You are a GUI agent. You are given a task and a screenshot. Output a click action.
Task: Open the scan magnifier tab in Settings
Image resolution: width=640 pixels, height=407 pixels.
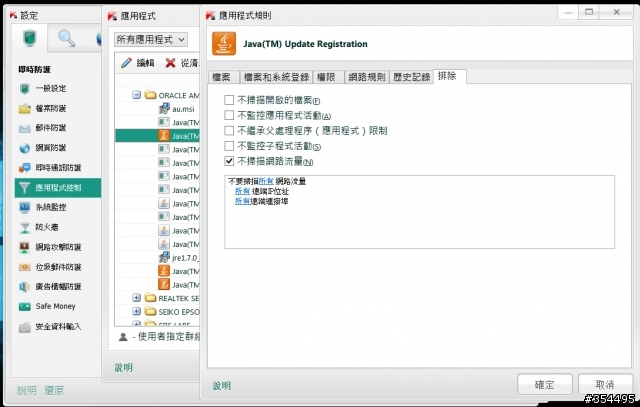(x=66, y=38)
